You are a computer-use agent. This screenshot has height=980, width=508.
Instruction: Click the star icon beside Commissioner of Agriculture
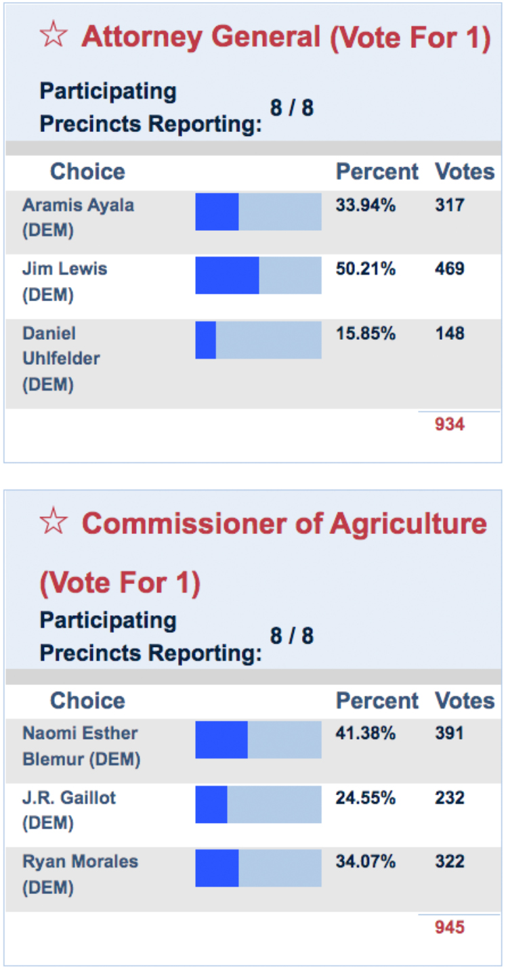(x=54, y=522)
